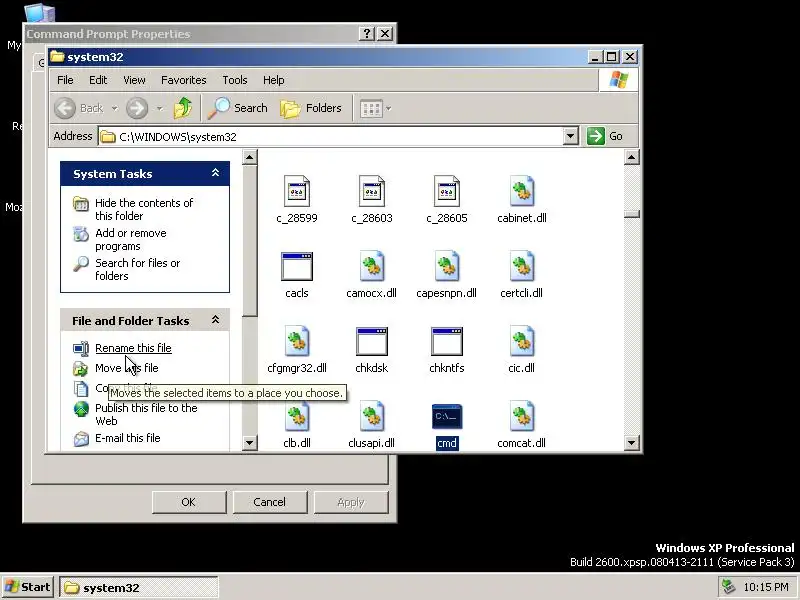Select the chkdsk program icon
The width and height of the screenshot is (800, 600).
(372, 341)
